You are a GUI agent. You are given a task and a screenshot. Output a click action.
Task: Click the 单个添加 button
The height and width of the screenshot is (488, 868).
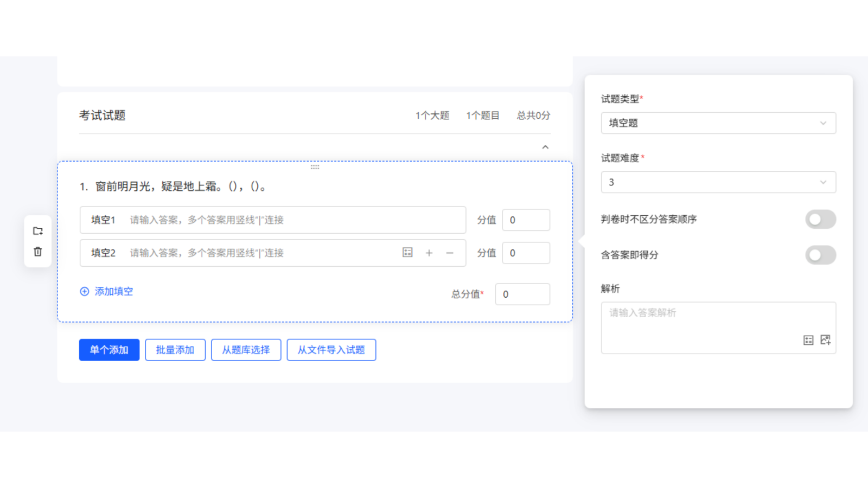(x=108, y=350)
